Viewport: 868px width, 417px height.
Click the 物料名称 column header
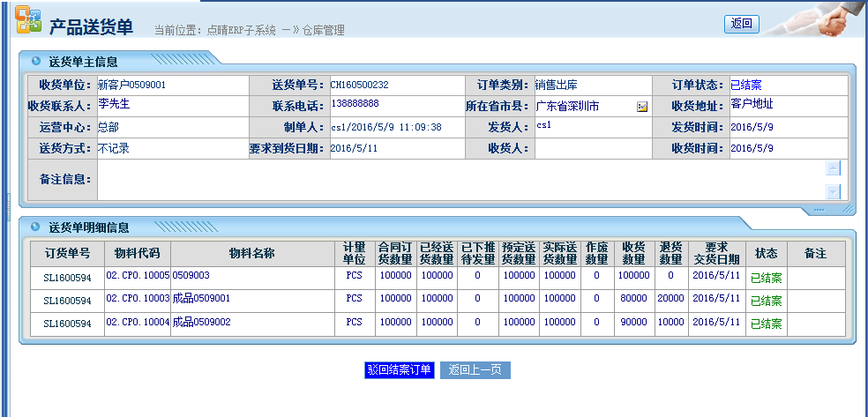tap(251, 253)
